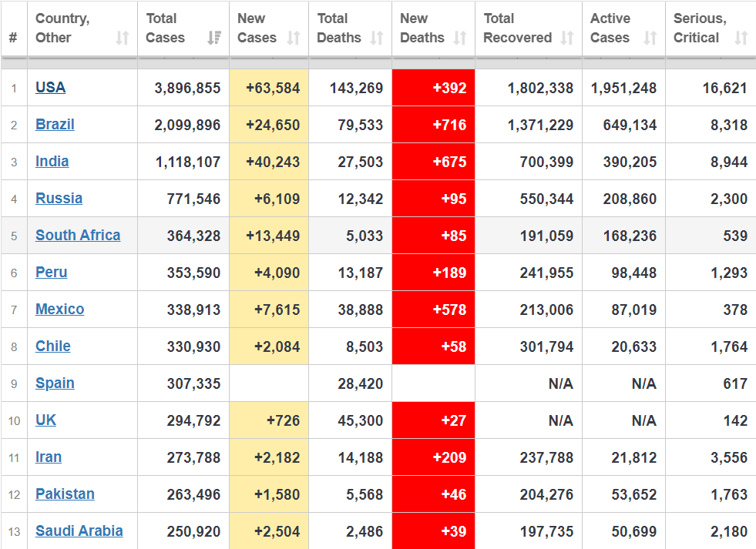Screen dimensions: 756x549
Task: Click sort arrows in Active Cases header
Action: coord(650,38)
